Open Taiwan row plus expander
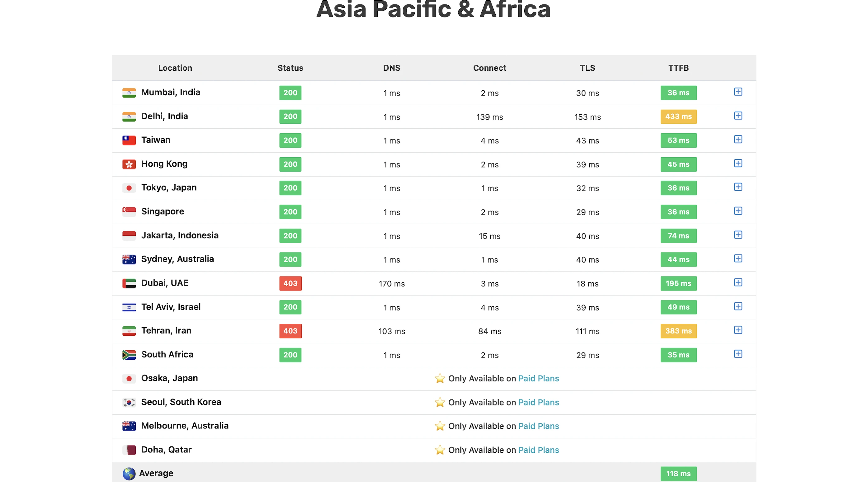 (738, 139)
